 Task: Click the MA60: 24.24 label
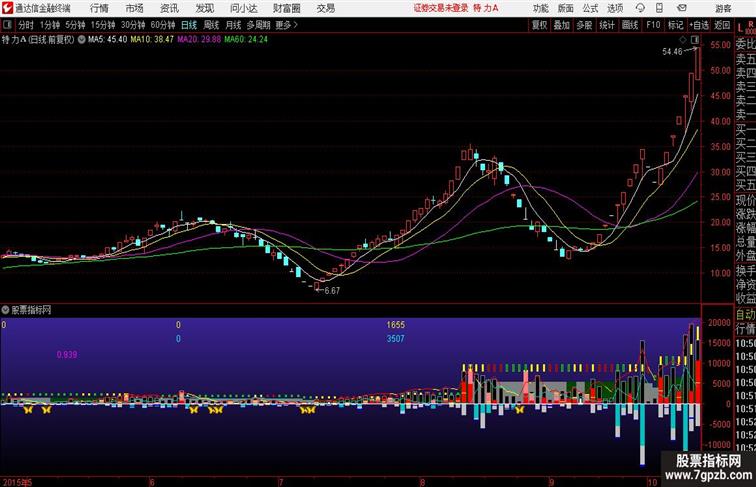pyautogui.click(x=246, y=40)
